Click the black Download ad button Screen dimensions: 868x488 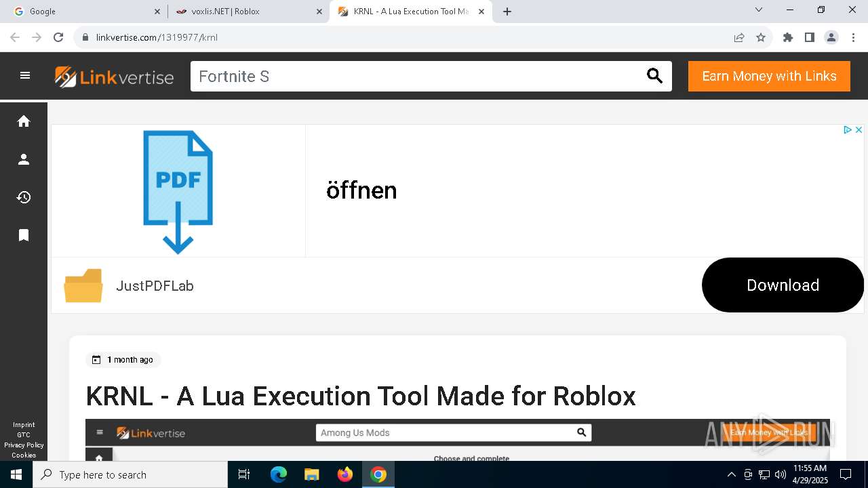click(783, 285)
